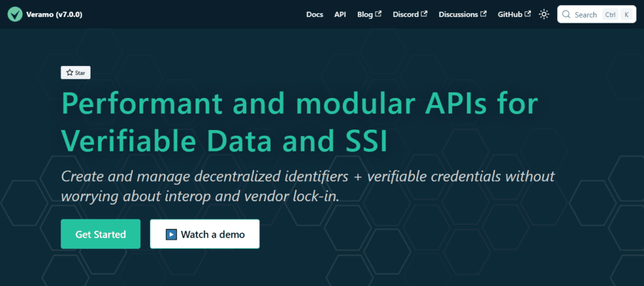Click the Watch a demo button
The image size is (644, 286).
click(x=205, y=234)
